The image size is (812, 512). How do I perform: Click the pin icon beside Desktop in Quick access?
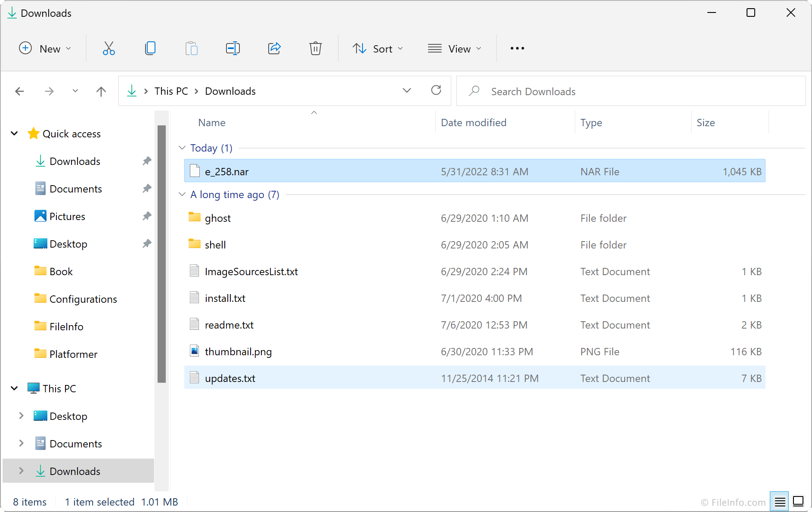(147, 244)
